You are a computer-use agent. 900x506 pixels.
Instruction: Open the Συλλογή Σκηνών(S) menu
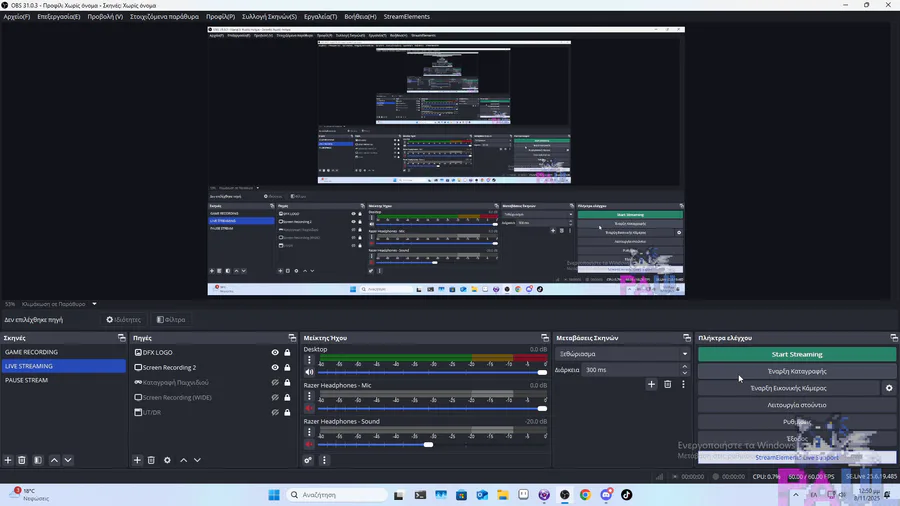point(269,17)
